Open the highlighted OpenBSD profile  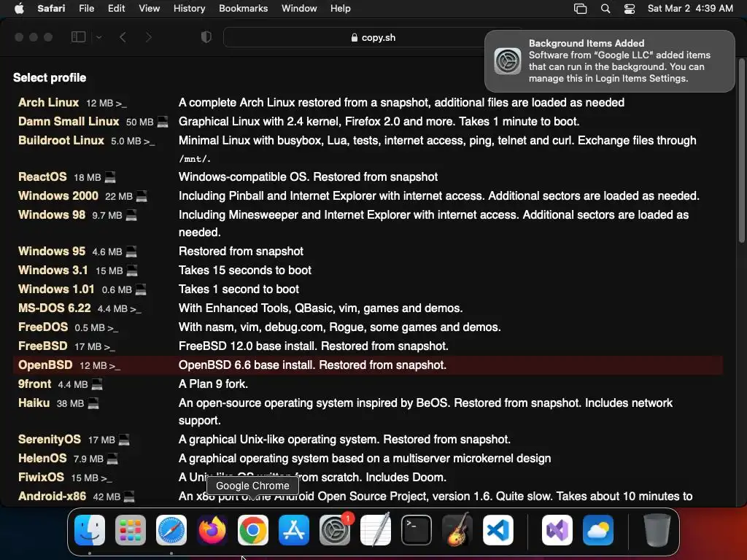[x=45, y=365]
